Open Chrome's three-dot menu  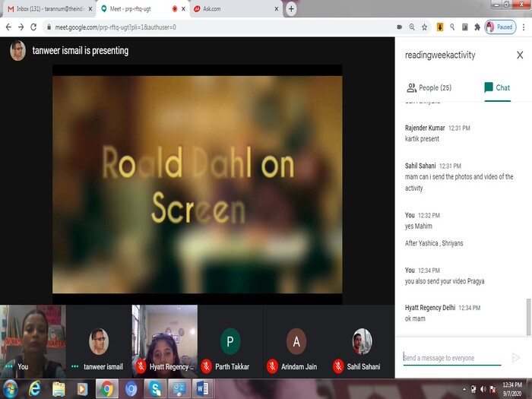[524, 27]
